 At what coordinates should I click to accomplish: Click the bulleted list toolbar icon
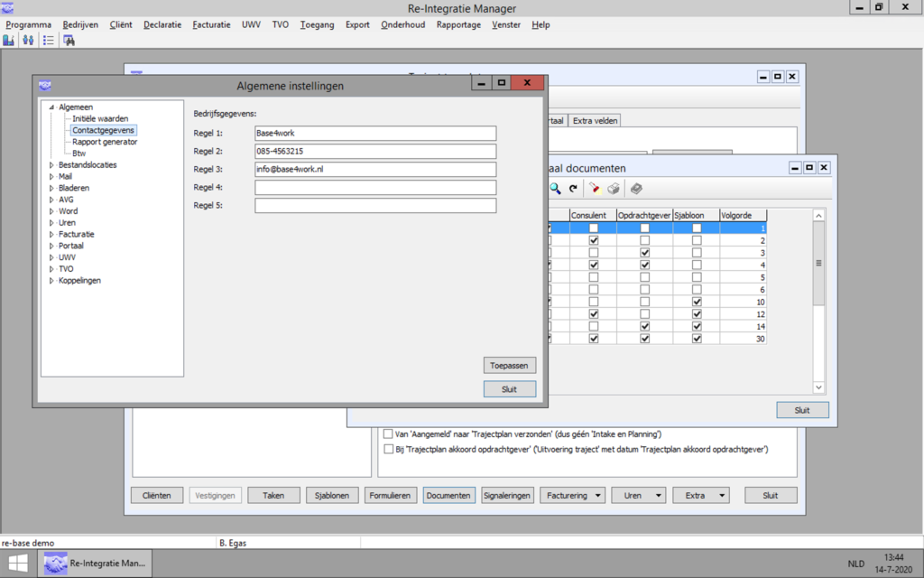click(x=49, y=40)
